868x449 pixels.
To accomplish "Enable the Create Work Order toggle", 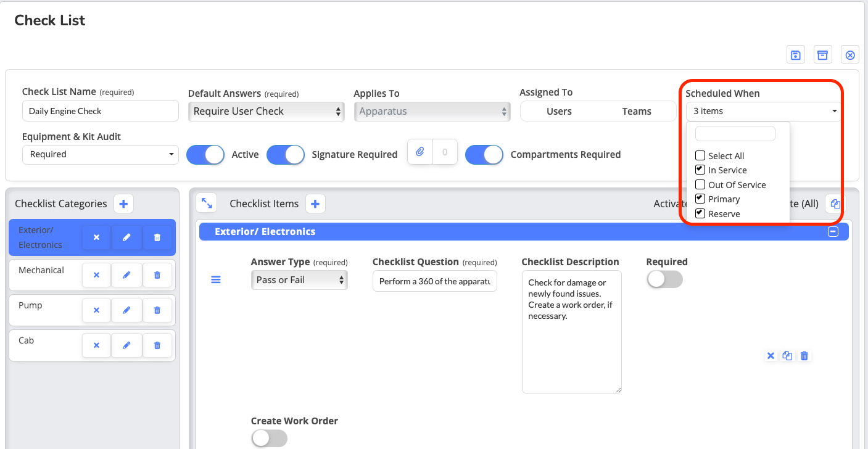I will click(269, 438).
